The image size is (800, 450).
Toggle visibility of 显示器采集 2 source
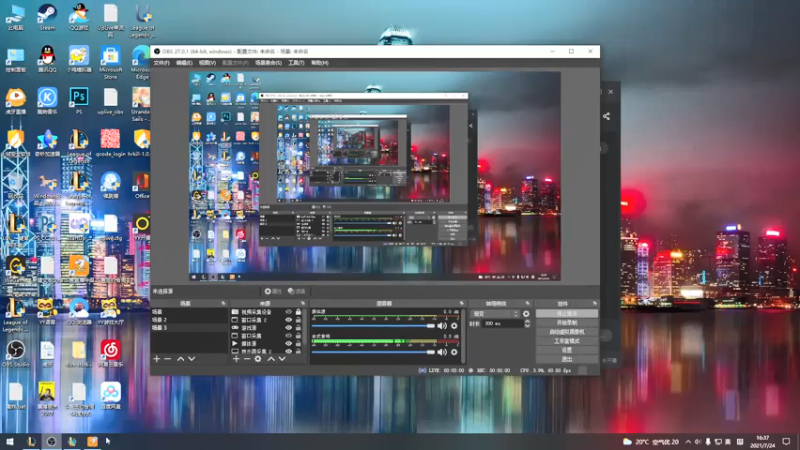coord(288,351)
